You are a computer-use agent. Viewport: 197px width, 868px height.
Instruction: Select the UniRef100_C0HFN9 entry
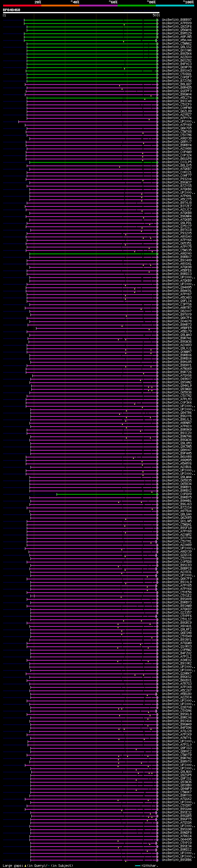click(177, 108)
